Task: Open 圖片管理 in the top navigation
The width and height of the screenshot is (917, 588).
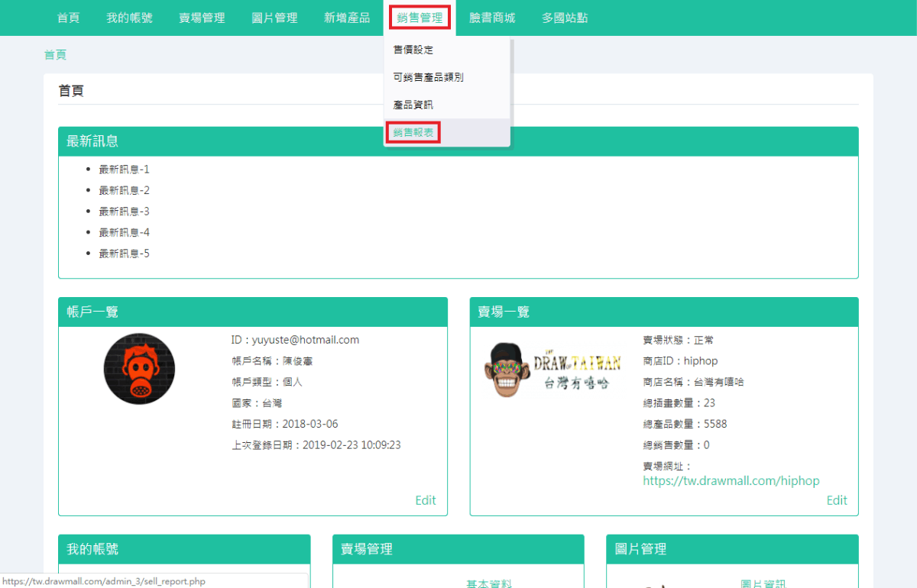Action: 274,17
